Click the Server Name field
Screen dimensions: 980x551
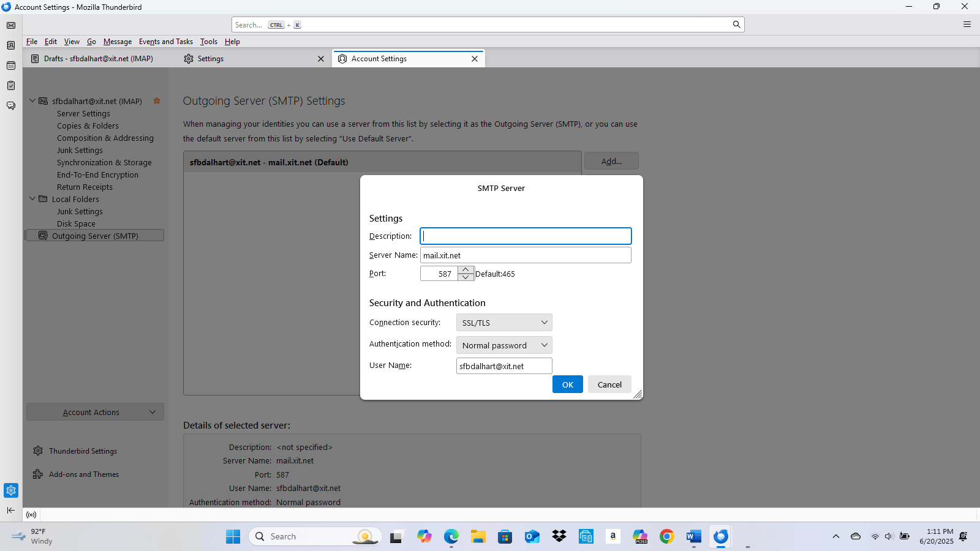pos(526,255)
